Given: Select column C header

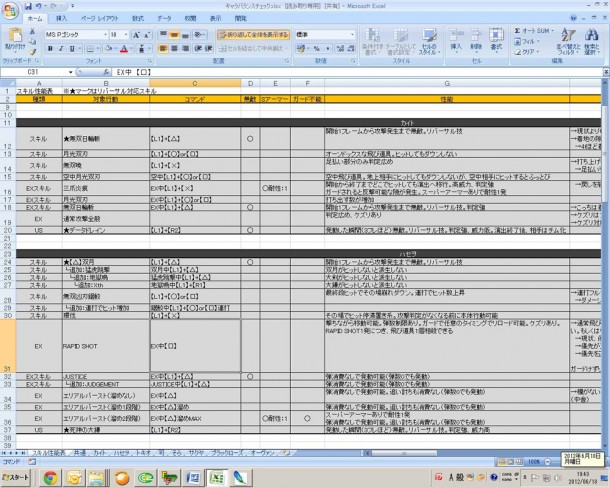Looking at the screenshot, I should pos(195,83).
